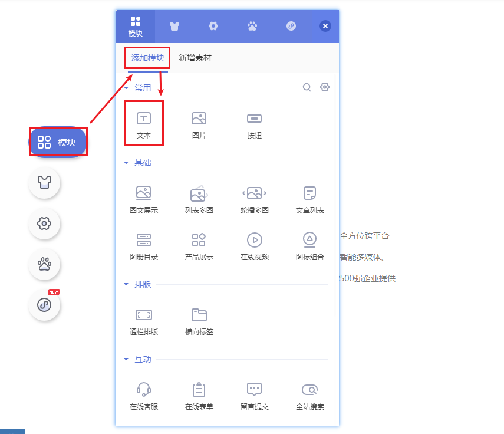Click the text 全方位跨平台
This screenshot has width=504, height=434.
pyautogui.click(x=364, y=236)
